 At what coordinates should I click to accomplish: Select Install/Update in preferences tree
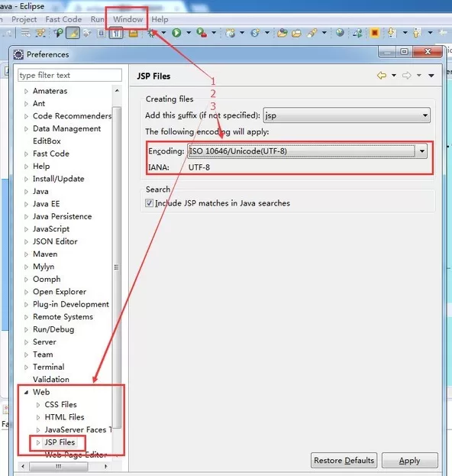pos(59,179)
